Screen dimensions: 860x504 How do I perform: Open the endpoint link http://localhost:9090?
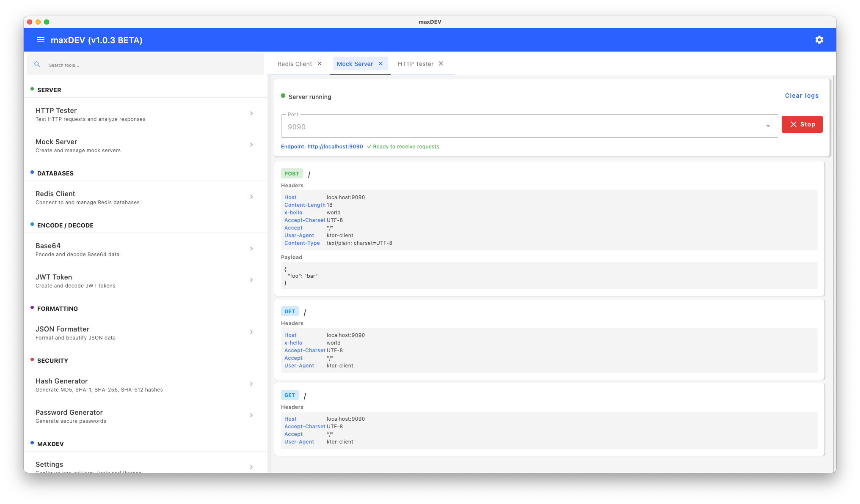pyautogui.click(x=335, y=146)
